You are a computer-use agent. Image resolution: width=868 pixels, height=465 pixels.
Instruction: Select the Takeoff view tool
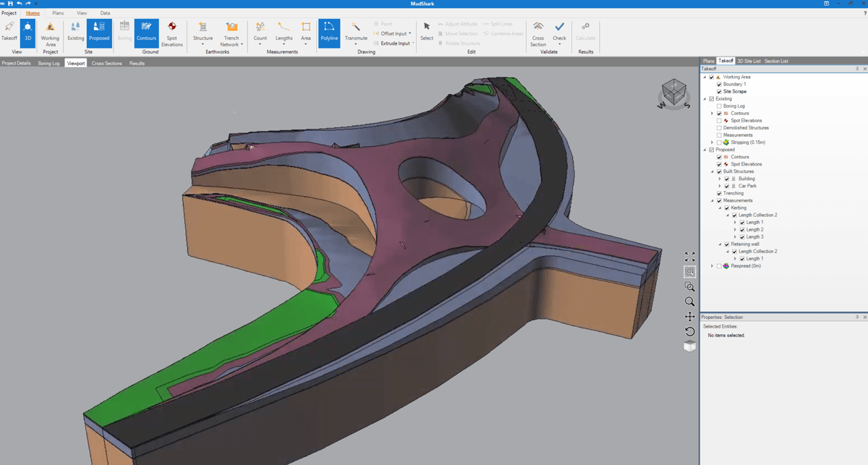(x=9, y=33)
